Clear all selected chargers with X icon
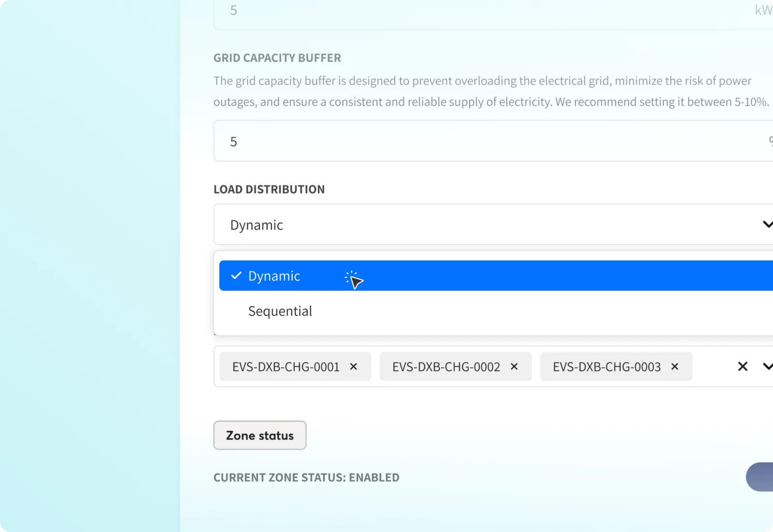Screen dimensions: 773x532 [x=743, y=367]
